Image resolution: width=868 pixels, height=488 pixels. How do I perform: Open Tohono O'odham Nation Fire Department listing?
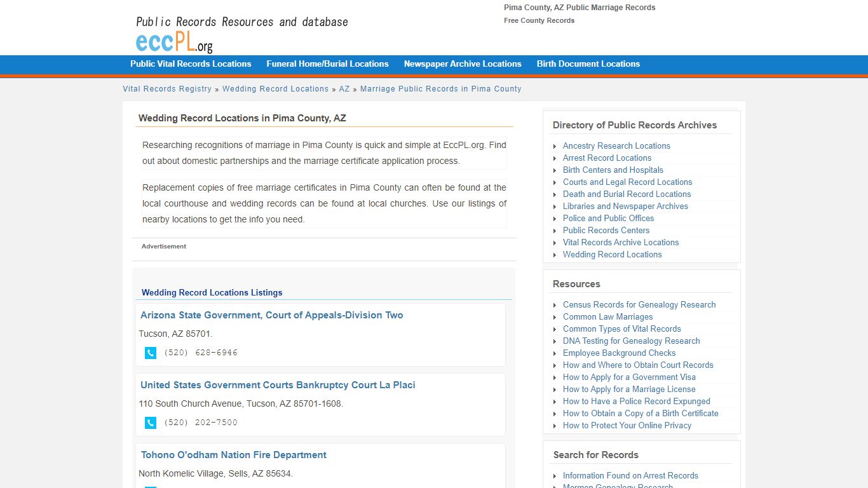(234, 455)
